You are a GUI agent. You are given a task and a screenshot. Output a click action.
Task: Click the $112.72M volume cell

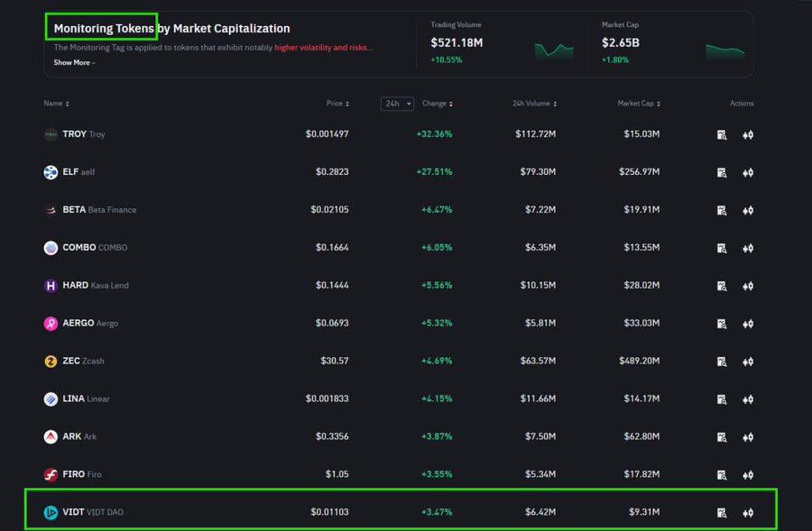click(535, 134)
